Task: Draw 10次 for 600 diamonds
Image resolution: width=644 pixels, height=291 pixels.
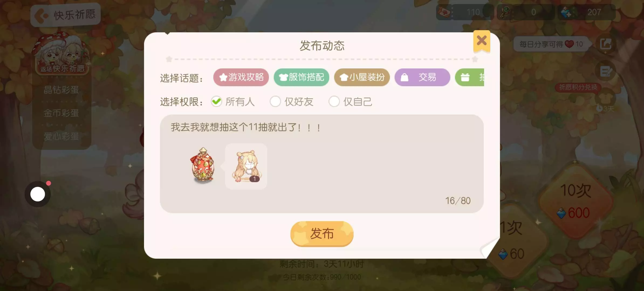Action: pos(576,202)
